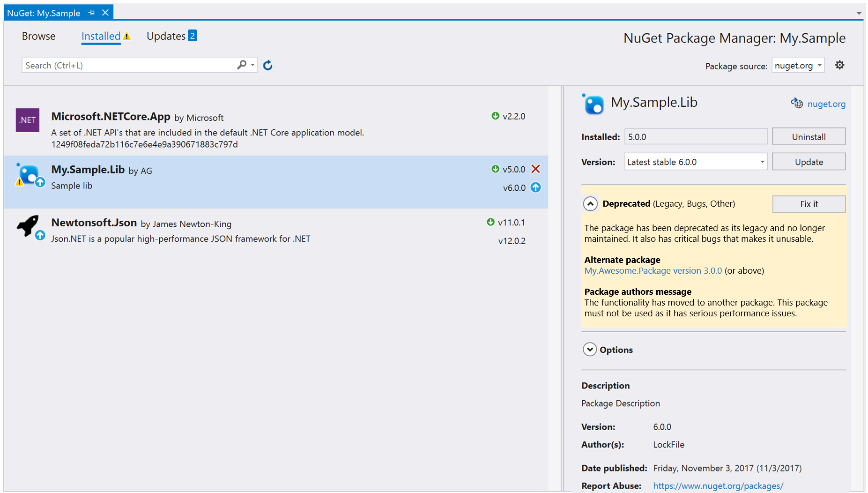Click the nuget.org globe icon
Screen dimensions: 868x493
click(797, 103)
